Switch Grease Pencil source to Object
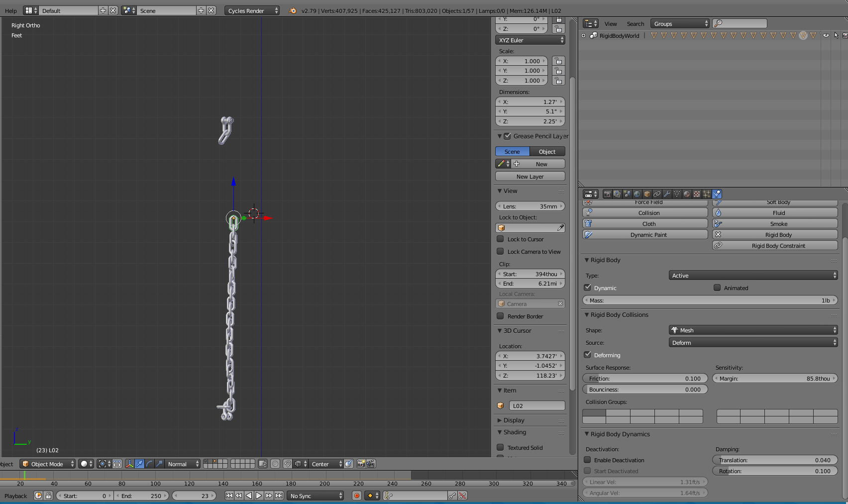 547,151
